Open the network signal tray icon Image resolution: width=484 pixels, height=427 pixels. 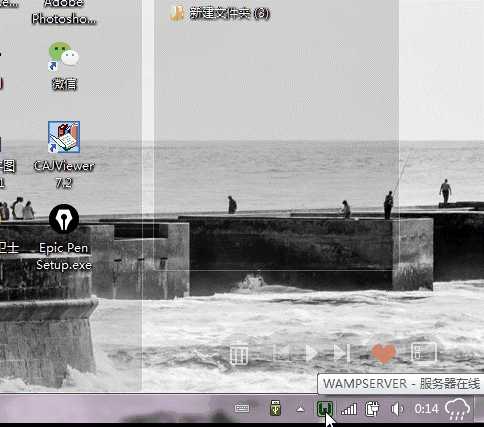349,409
